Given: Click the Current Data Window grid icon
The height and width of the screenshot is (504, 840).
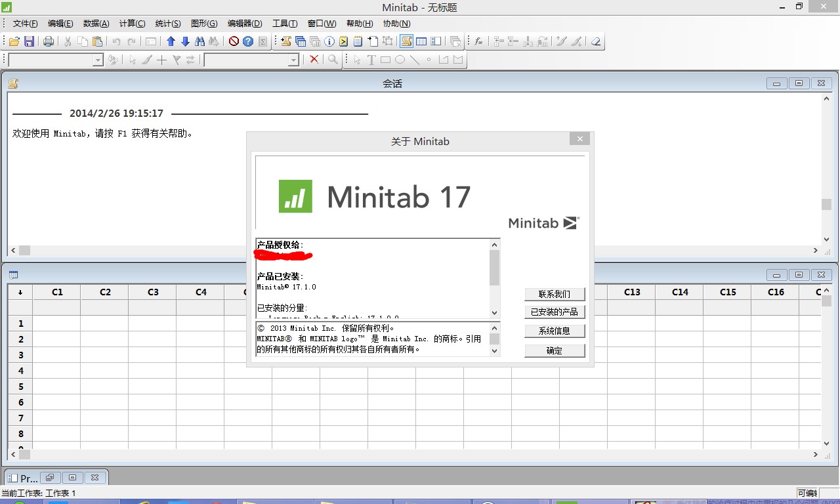Looking at the screenshot, I should [421, 41].
